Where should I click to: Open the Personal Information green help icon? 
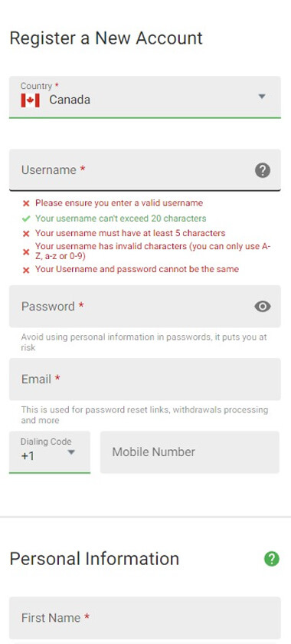(272, 559)
